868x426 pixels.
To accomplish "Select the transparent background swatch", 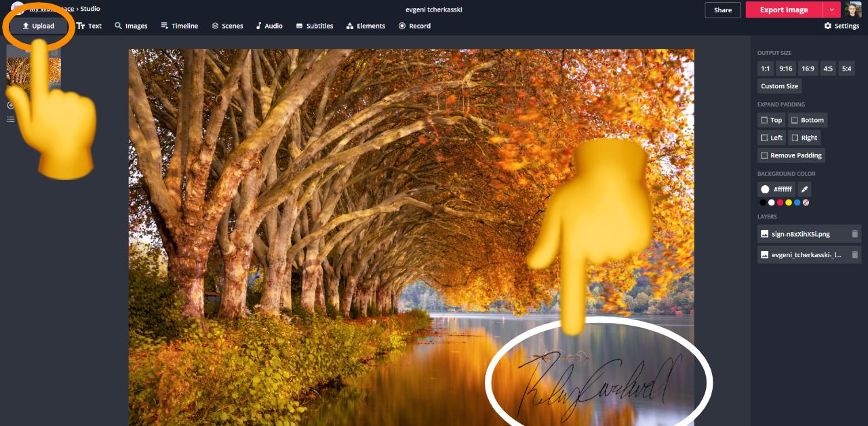I will pyautogui.click(x=806, y=203).
